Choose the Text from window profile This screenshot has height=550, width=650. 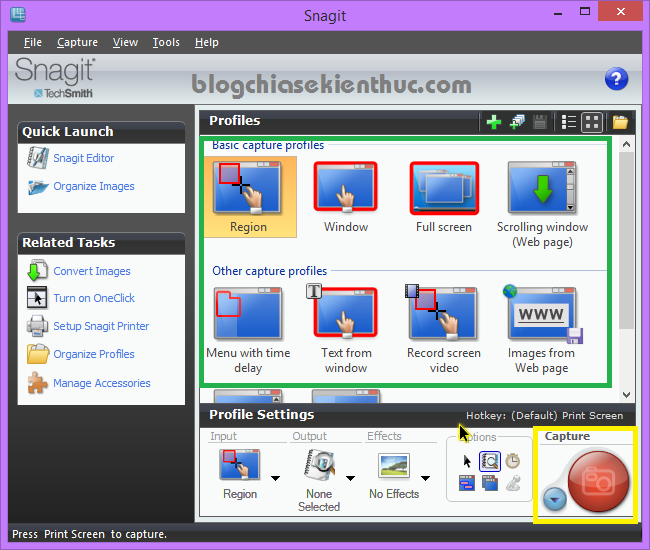pos(346,330)
